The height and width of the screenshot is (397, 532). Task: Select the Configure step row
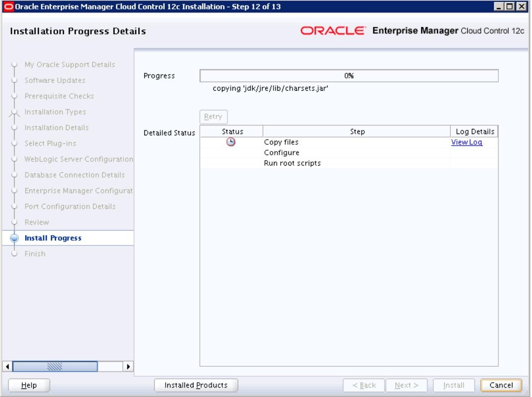click(349, 153)
